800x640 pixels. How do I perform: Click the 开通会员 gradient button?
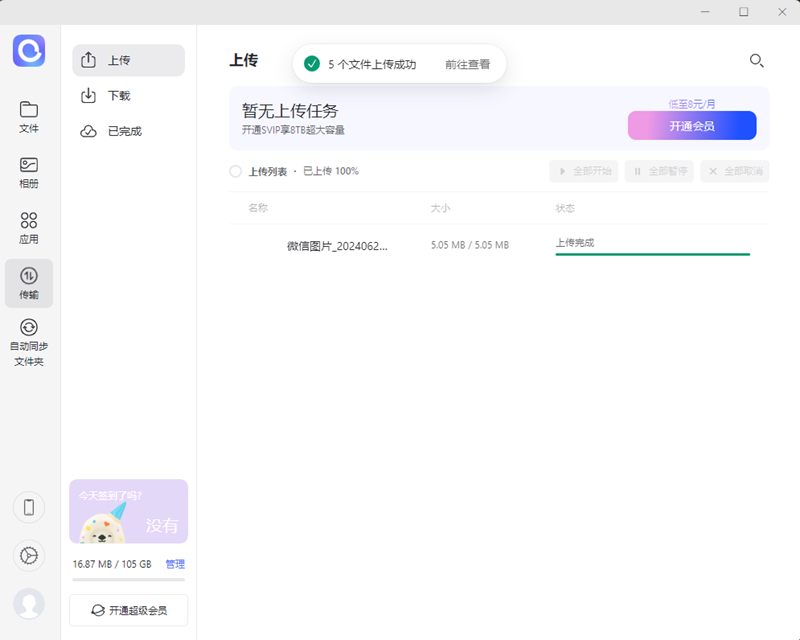[692, 126]
